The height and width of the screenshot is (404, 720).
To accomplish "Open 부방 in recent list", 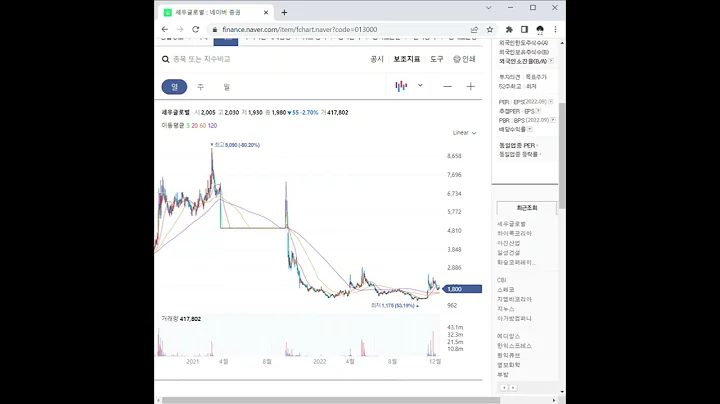I will pyautogui.click(x=503, y=375).
